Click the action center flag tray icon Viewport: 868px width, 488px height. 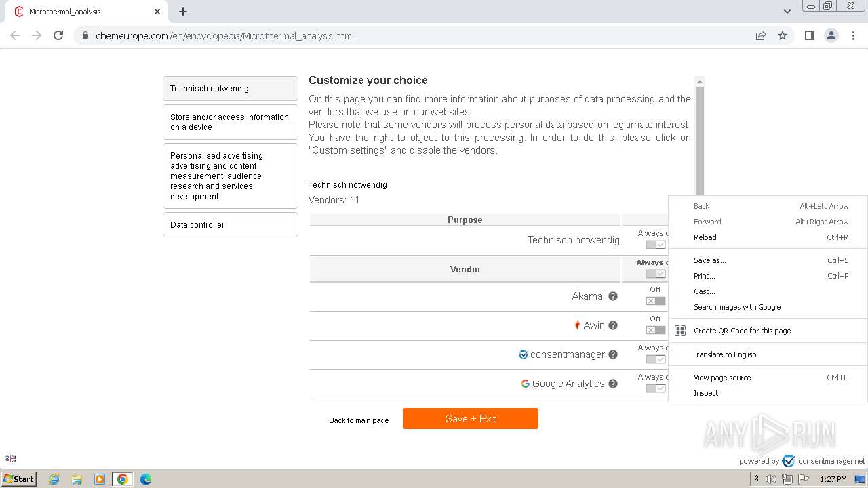804,479
